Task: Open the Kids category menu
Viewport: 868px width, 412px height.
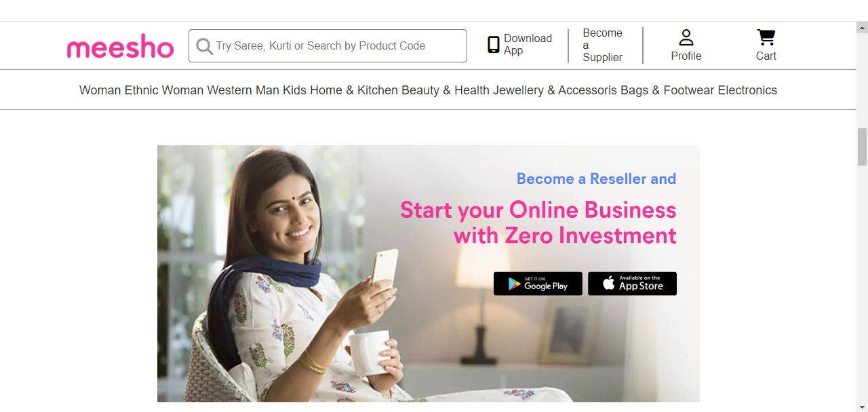Action: (x=294, y=90)
